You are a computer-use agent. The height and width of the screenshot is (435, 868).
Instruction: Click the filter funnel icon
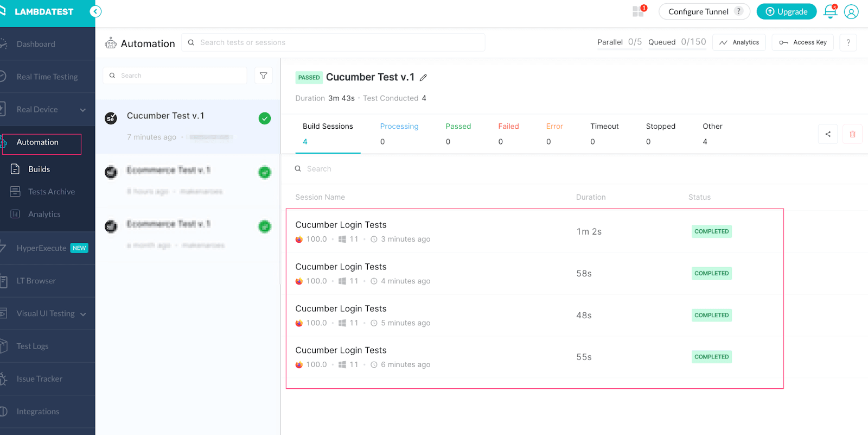pos(263,75)
